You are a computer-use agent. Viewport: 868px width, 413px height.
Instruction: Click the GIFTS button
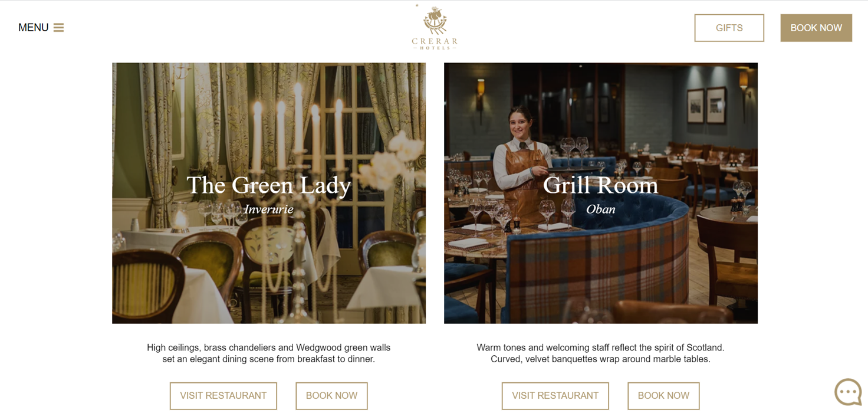coord(729,28)
